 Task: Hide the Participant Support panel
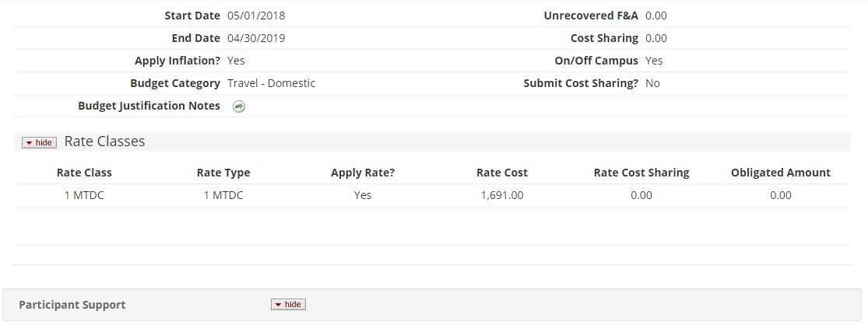tap(288, 304)
